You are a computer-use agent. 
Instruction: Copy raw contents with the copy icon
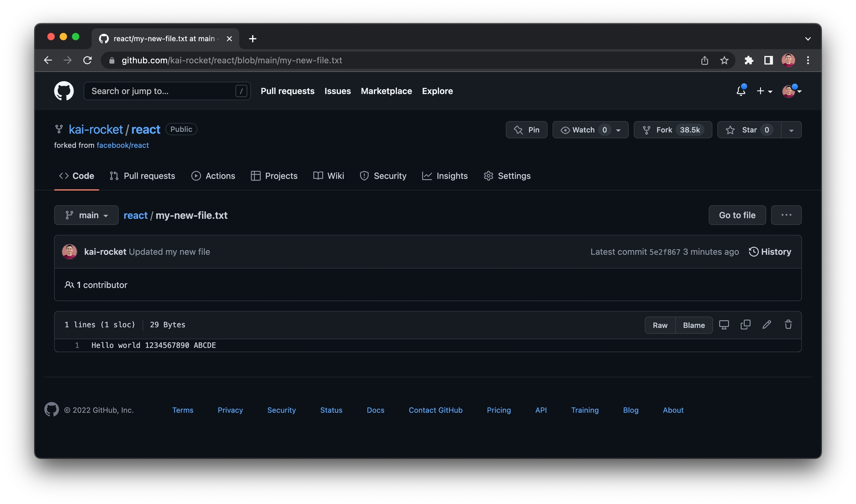pos(745,325)
